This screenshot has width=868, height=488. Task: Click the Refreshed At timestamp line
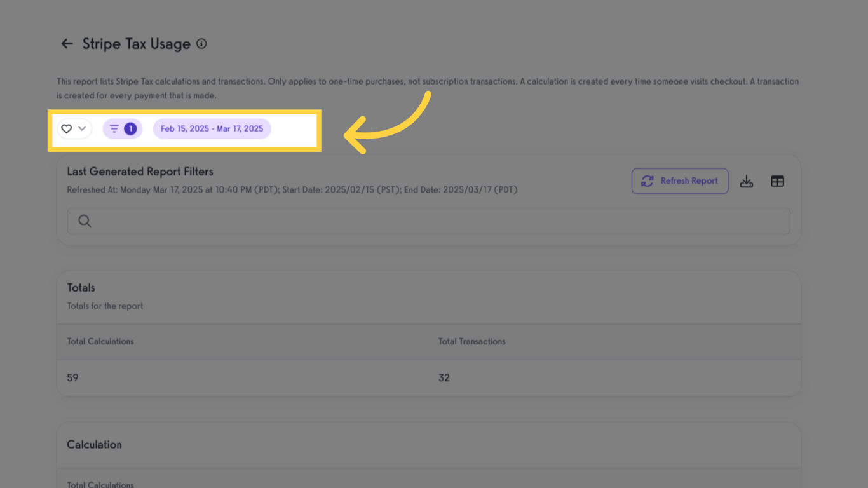292,190
